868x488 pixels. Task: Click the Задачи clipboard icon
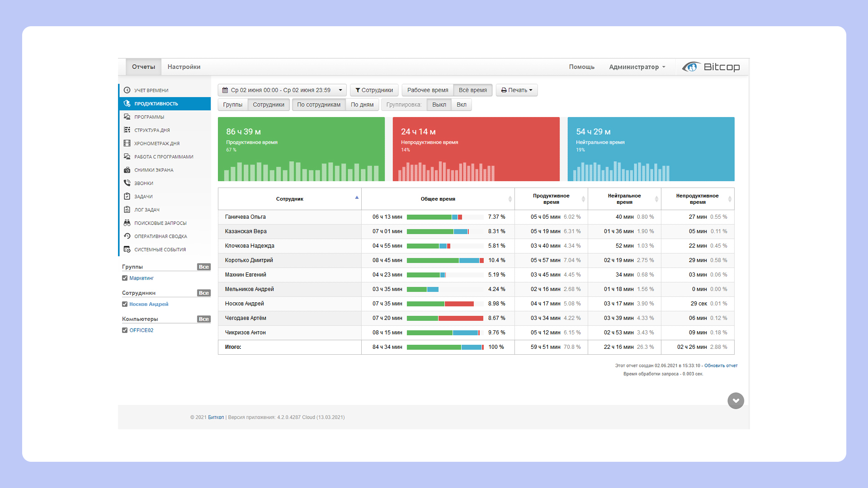127,197
